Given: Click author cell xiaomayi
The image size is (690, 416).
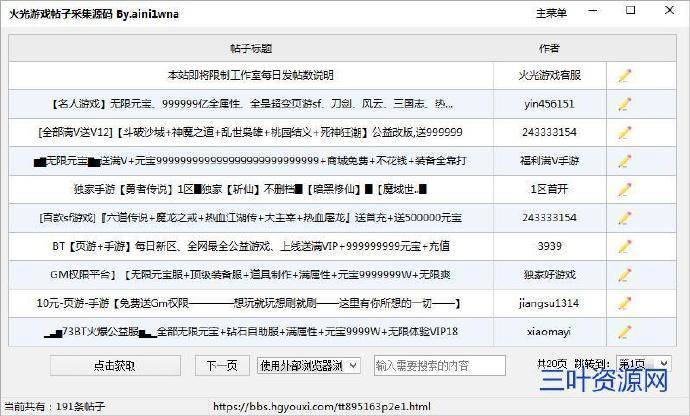Looking at the screenshot, I should [x=550, y=331].
